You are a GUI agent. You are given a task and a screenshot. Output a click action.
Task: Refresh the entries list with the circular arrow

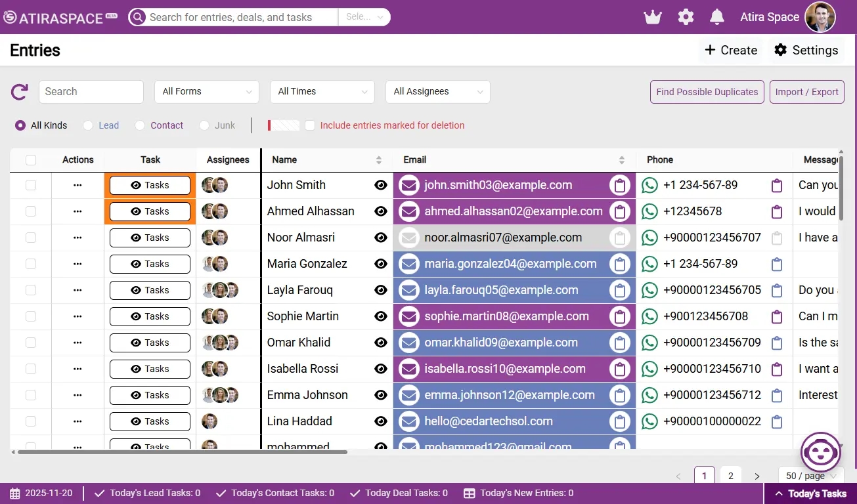[19, 92]
